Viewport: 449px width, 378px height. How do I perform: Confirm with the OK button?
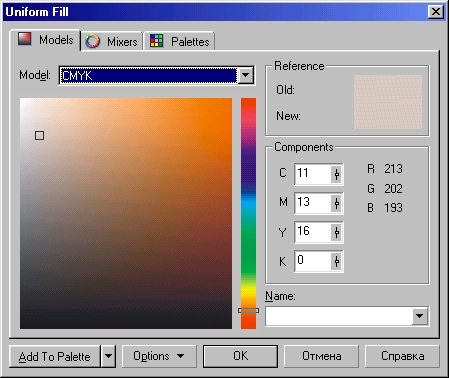click(240, 356)
